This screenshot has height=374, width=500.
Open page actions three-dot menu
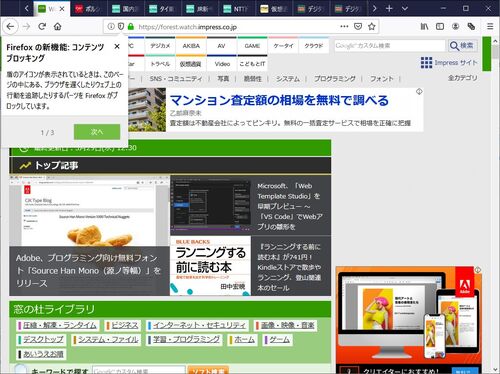(x=344, y=26)
